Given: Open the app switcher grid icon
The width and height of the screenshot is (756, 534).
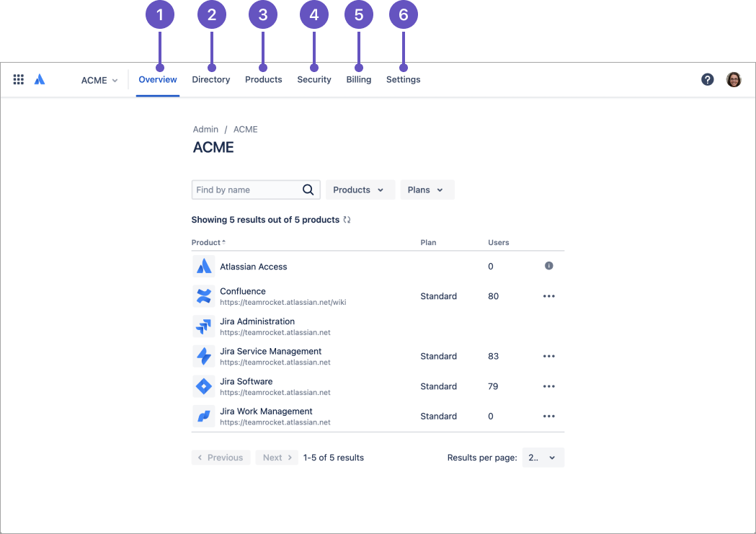Looking at the screenshot, I should point(18,79).
